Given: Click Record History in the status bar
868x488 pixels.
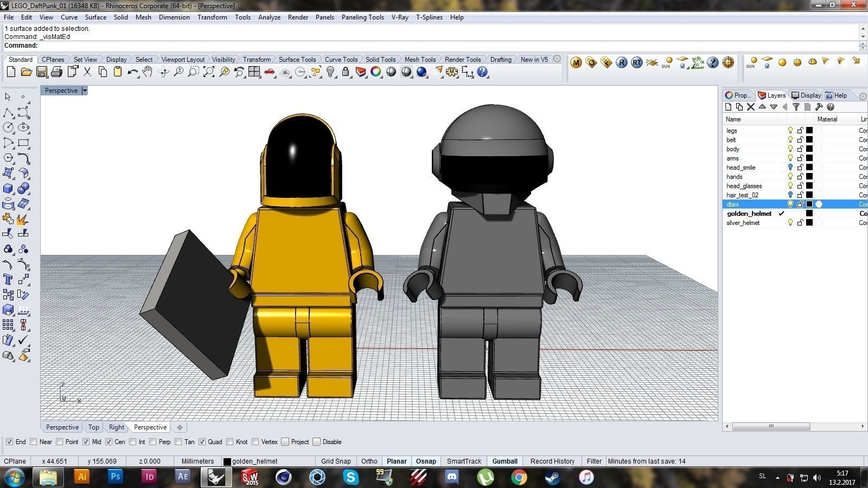Looking at the screenshot, I should click(552, 461).
